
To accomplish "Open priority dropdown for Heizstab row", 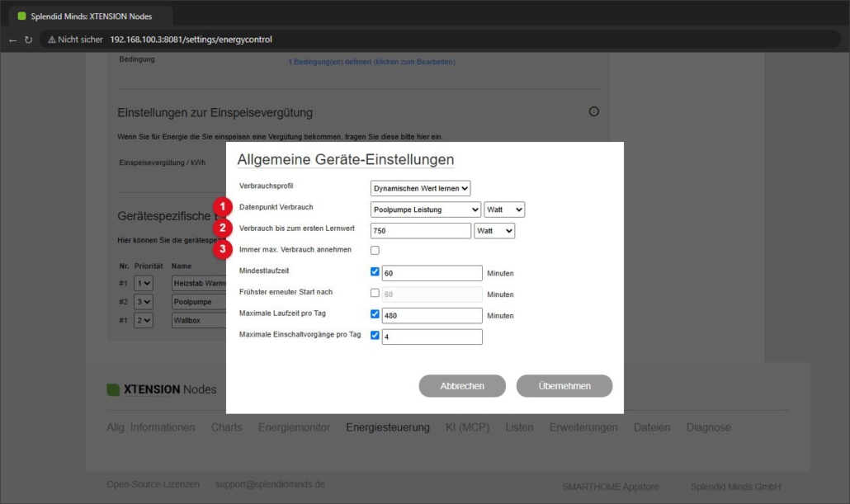I will (x=144, y=284).
